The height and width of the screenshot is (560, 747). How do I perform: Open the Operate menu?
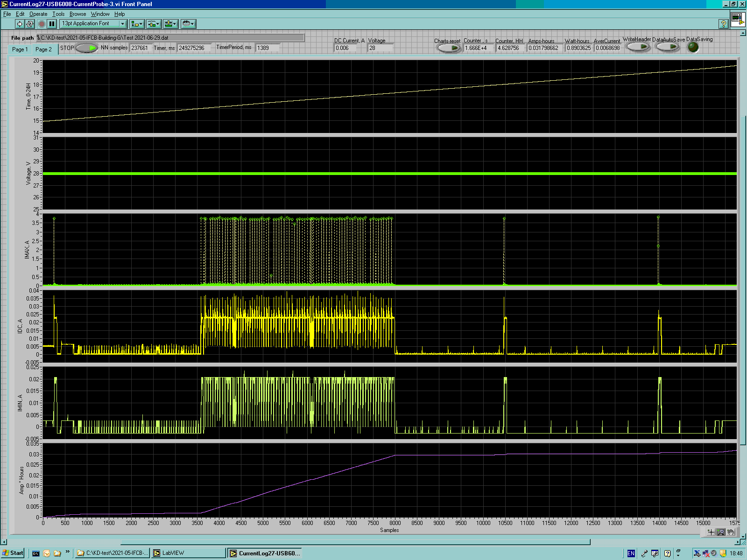tap(38, 14)
